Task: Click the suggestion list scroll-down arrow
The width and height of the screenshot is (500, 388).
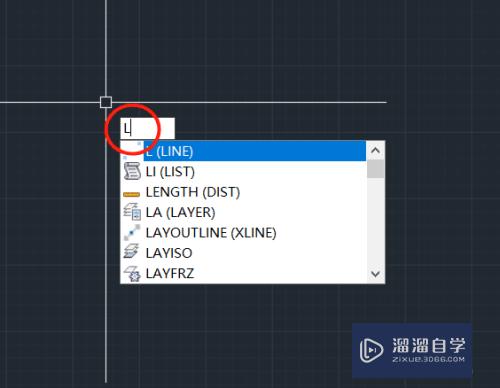Action: point(375,274)
